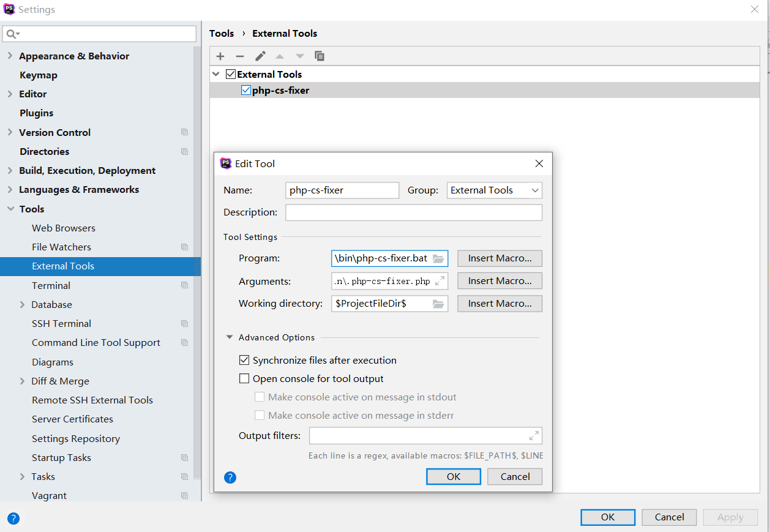Screen dimensions: 770x532
Task: Click Cancel in the Settings window
Action: point(670,517)
